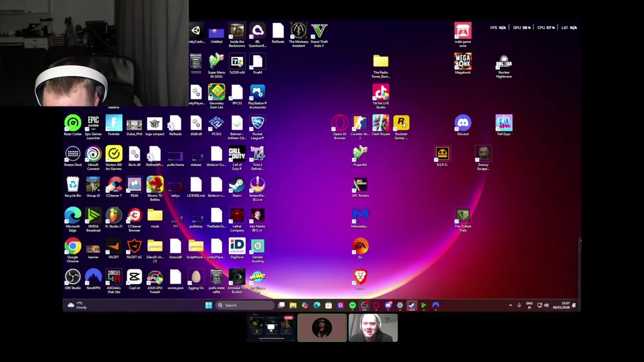The width and height of the screenshot is (644, 362).
Task: Open the EA app desktop shortcut
Action: (x=360, y=248)
